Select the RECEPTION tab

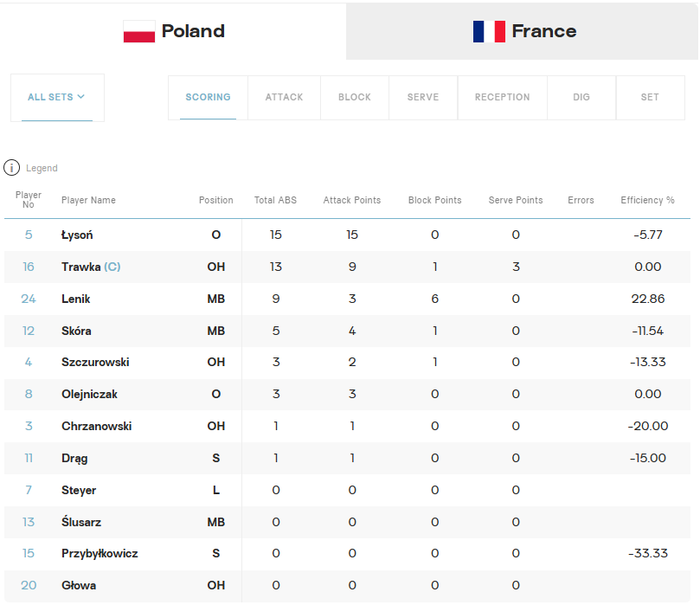tap(502, 97)
